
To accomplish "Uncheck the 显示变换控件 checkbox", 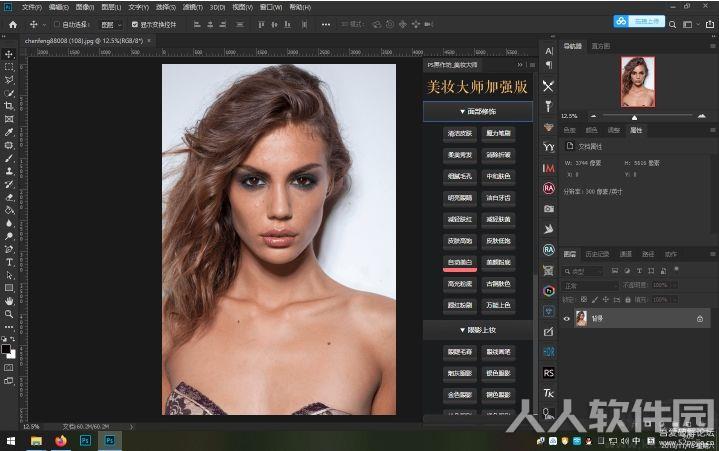I will click(135, 24).
